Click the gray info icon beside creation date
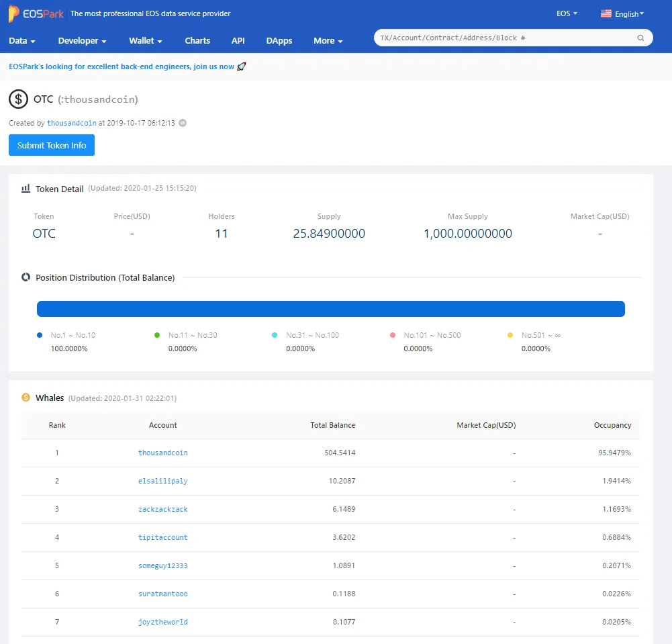672x644 pixels. (183, 123)
